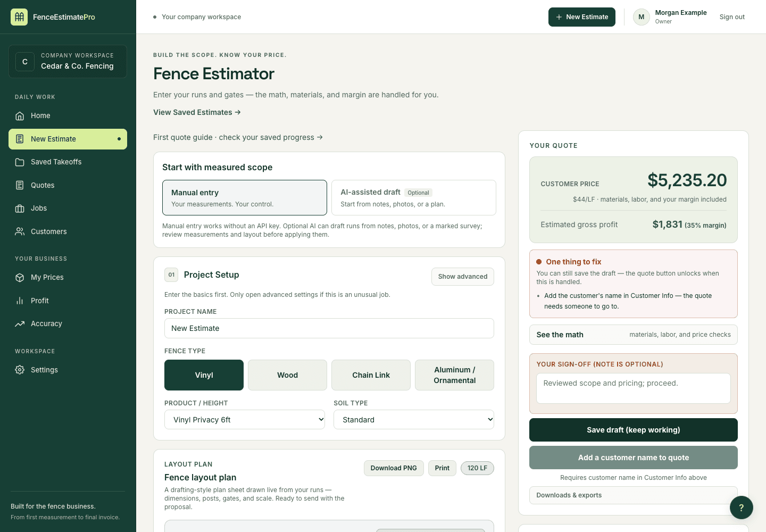
Task: Click the Jobs briefcase icon
Action: tap(20, 209)
